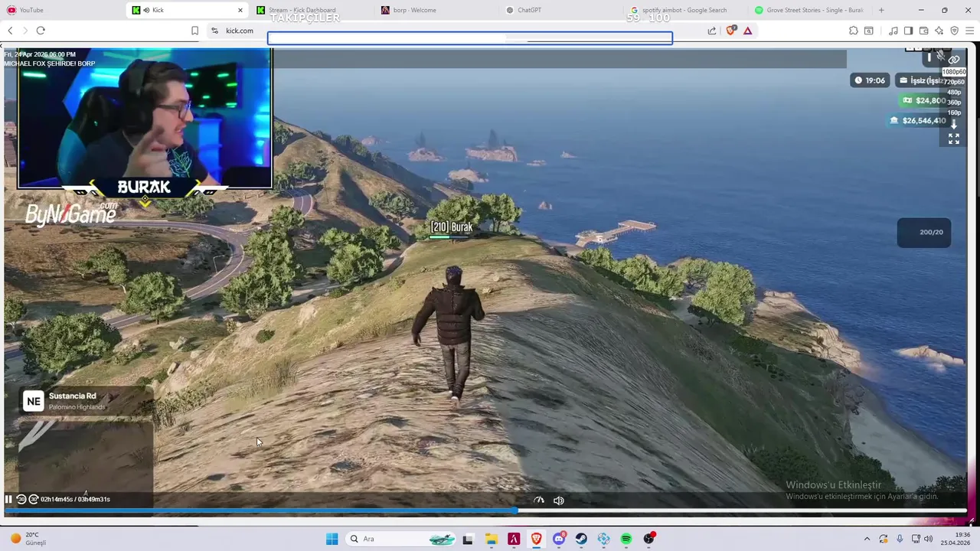The image size is (980, 551).
Task: Close the Kick browser tab
Action: pyautogui.click(x=240, y=10)
